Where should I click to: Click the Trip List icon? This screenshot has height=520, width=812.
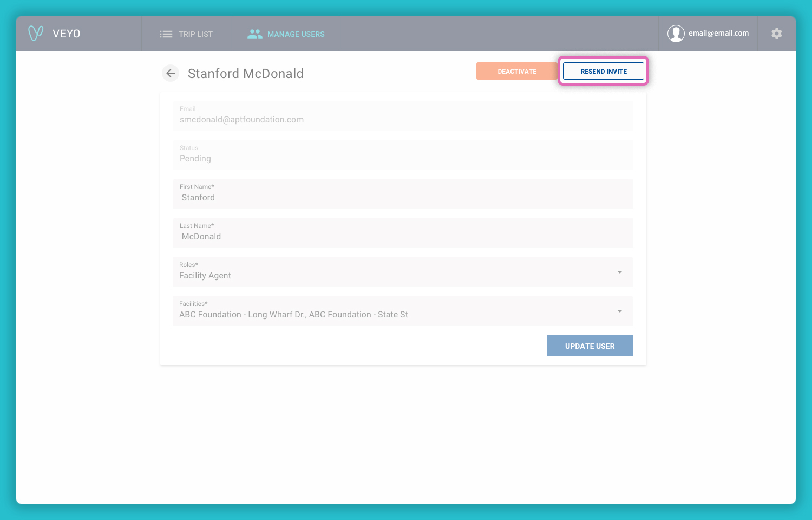(166, 34)
